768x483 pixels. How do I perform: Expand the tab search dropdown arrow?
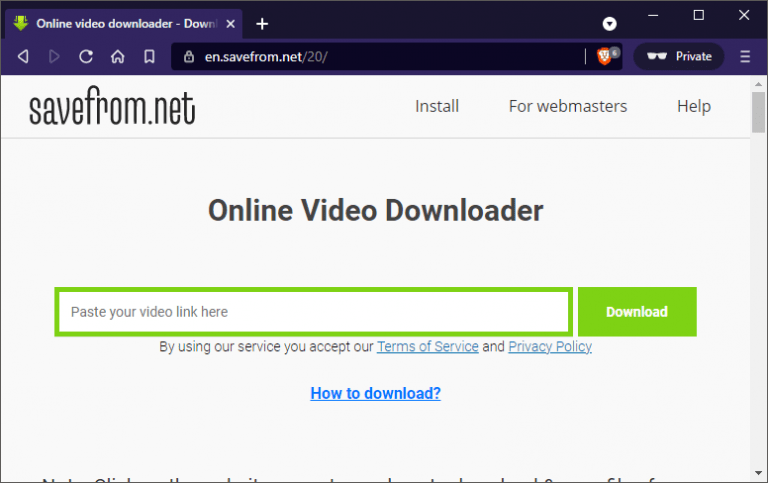pyautogui.click(x=609, y=23)
